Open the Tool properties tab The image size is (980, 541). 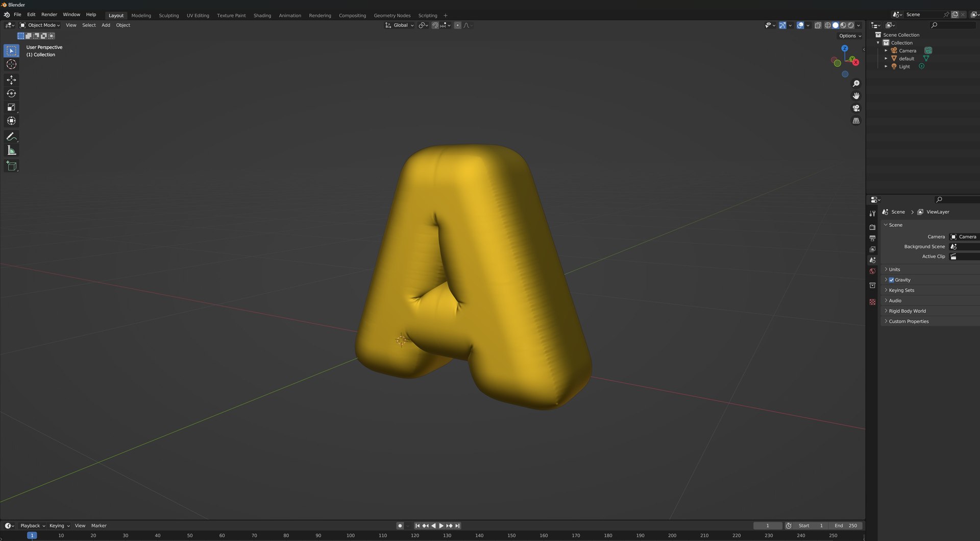[x=872, y=214]
